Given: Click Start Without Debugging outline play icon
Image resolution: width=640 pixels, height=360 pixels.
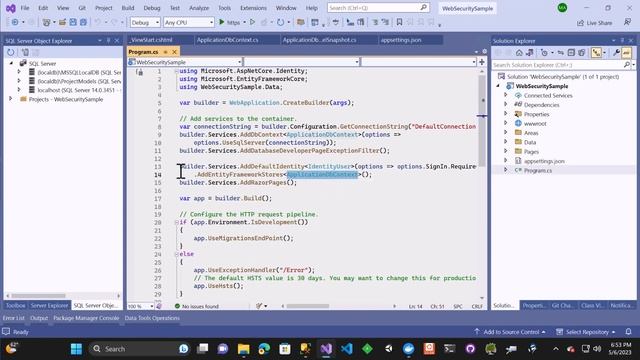Looking at the screenshot, I should 252,22.
